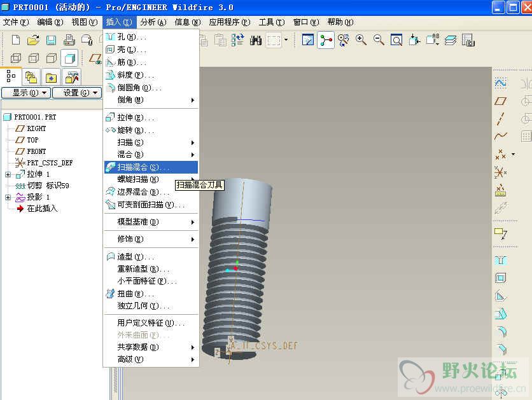
Task: Choose 拉伸 (Extrude) menu entry
Action: (151, 118)
